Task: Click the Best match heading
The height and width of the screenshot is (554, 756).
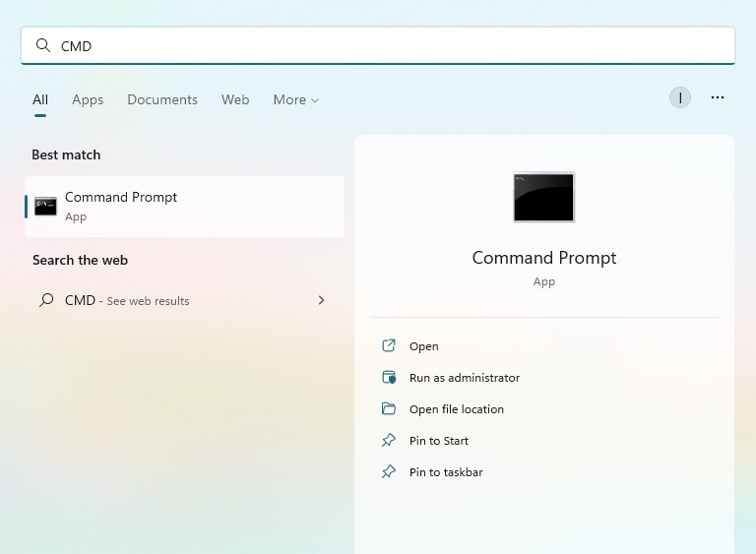Action: point(66,154)
